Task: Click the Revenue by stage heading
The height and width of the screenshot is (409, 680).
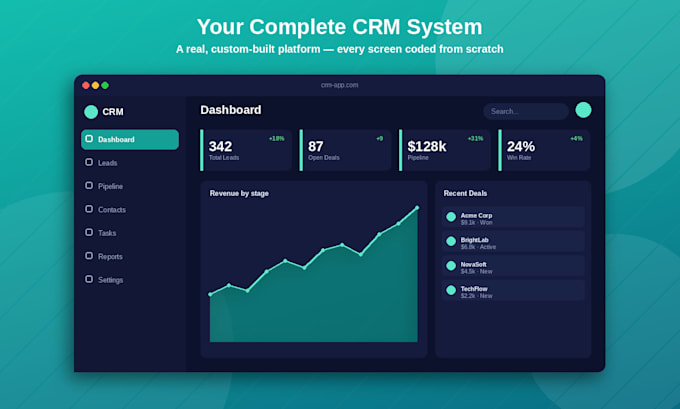Action: coord(239,193)
